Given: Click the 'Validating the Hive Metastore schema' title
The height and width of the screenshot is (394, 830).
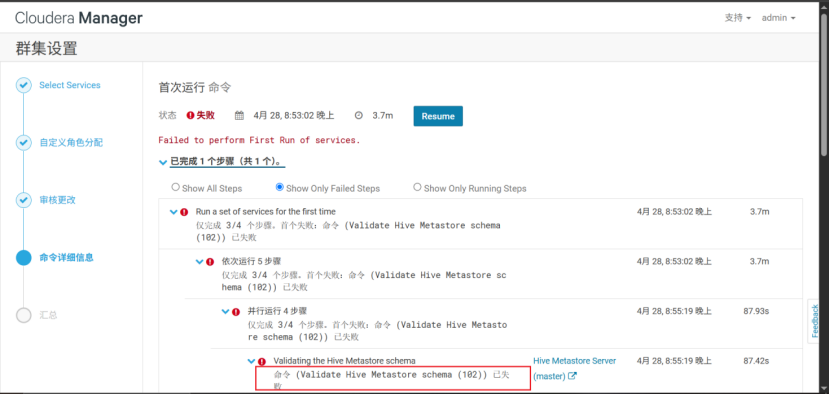Looking at the screenshot, I should 345,361.
